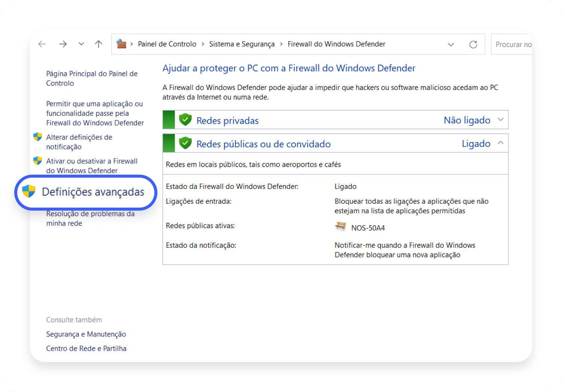Click Ligações de entrada label
Screen dimensions: 562x392
coord(199,202)
